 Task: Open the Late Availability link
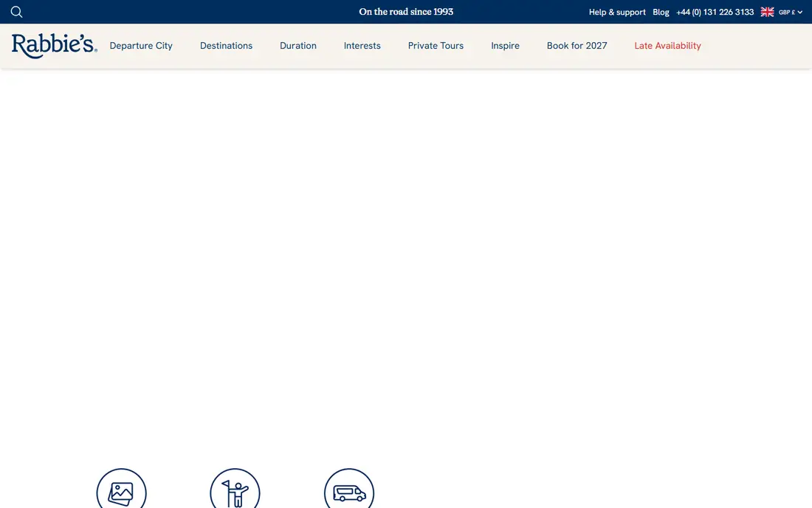pyautogui.click(x=667, y=46)
